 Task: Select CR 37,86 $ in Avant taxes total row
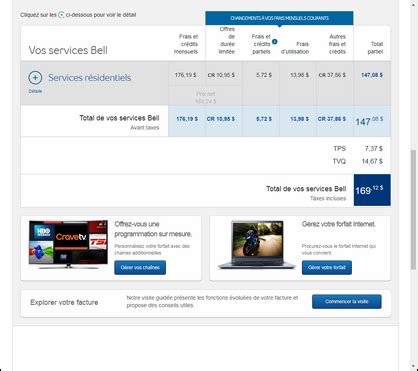tap(332, 119)
